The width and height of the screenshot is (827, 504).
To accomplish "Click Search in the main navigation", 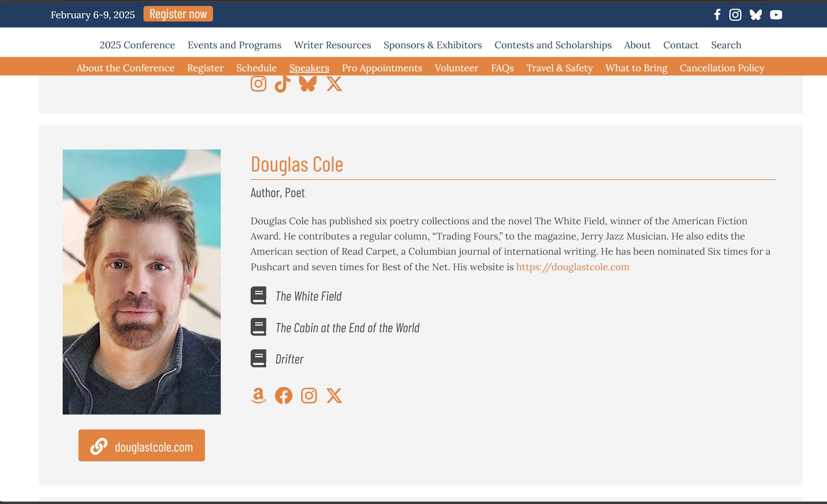I will [726, 45].
